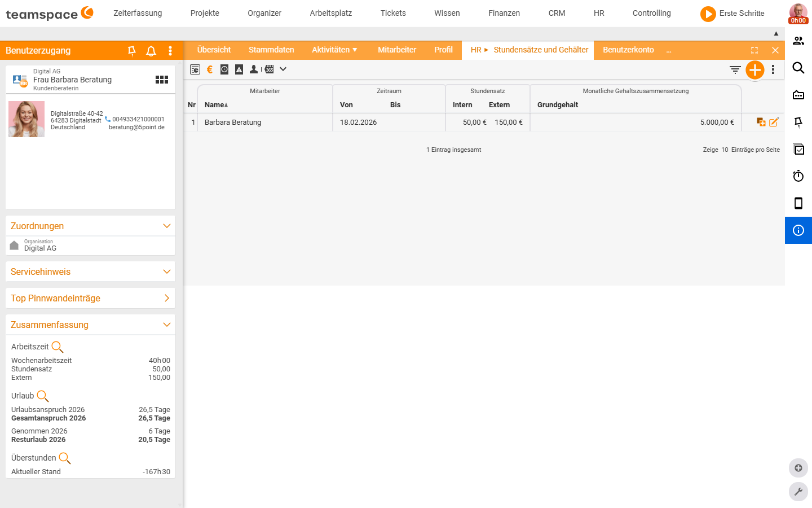Viewport: 812px width, 508px height.
Task: Open the pinboard pin icon in right sidebar
Action: tap(798, 122)
